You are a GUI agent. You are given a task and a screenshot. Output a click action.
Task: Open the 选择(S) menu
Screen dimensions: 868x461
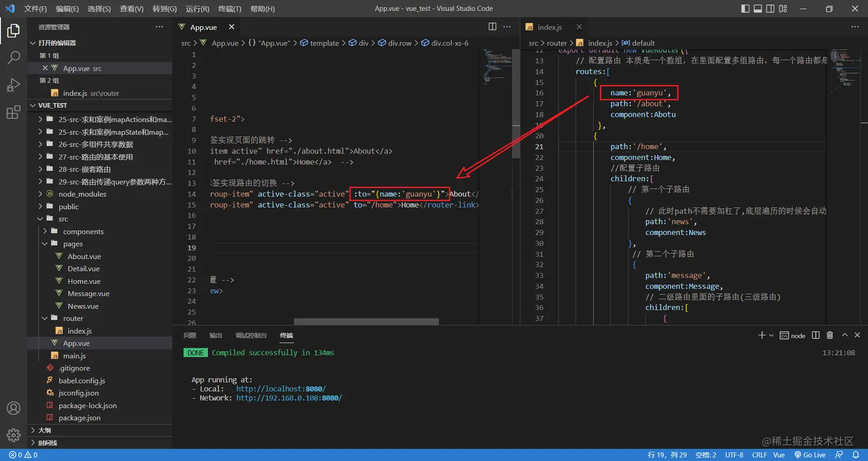coord(99,9)
